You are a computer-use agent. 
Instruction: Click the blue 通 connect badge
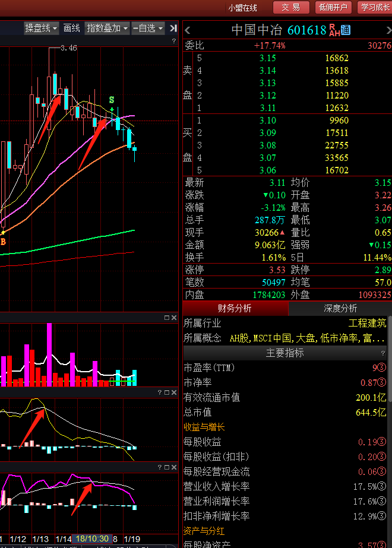click(346, 30)
